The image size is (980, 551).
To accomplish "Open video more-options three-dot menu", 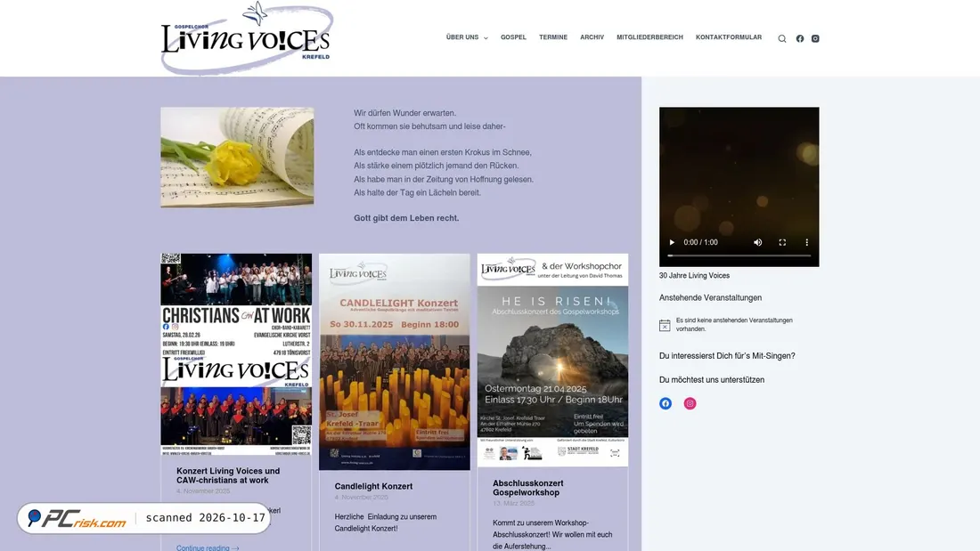I will coord(807,242).
